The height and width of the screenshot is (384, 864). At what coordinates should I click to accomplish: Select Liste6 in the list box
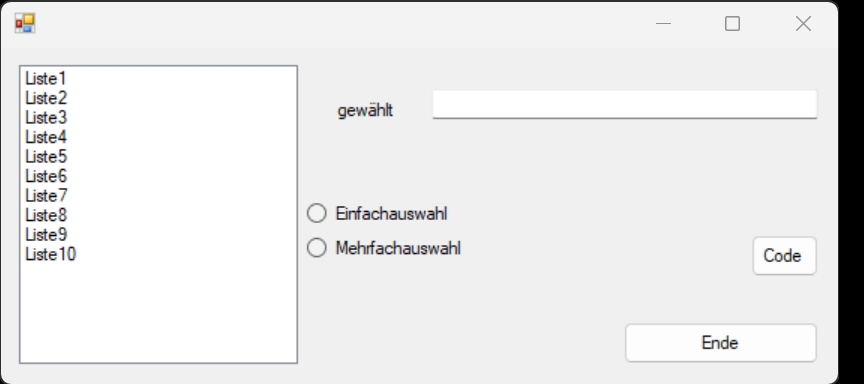[159, 176]
